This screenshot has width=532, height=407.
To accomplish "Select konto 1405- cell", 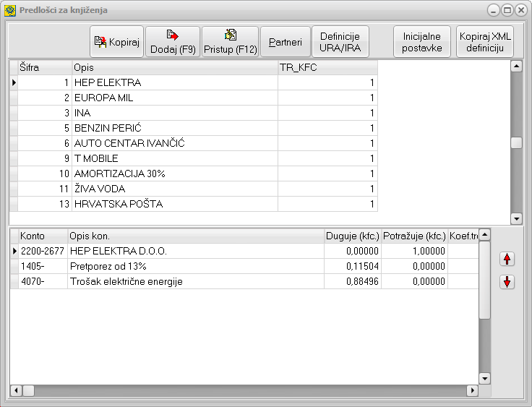I will point(43,266).
